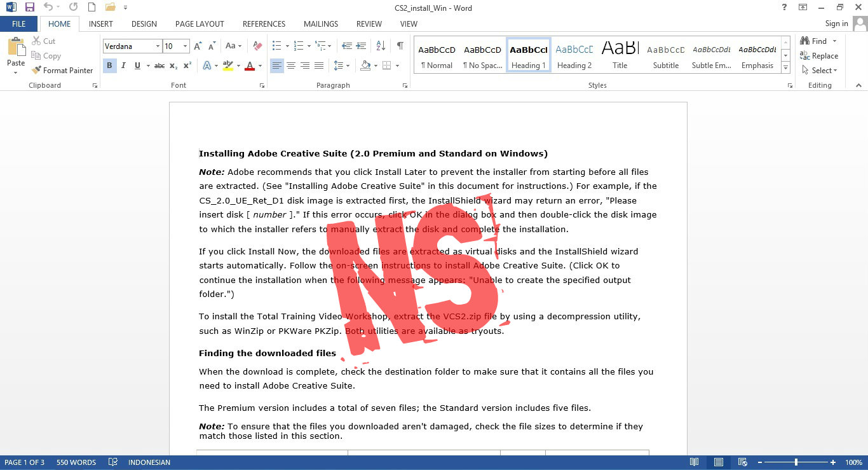The image size is (868, 470).
Task: Toggle Strikethrough formatting
Action: pos(159,66)
